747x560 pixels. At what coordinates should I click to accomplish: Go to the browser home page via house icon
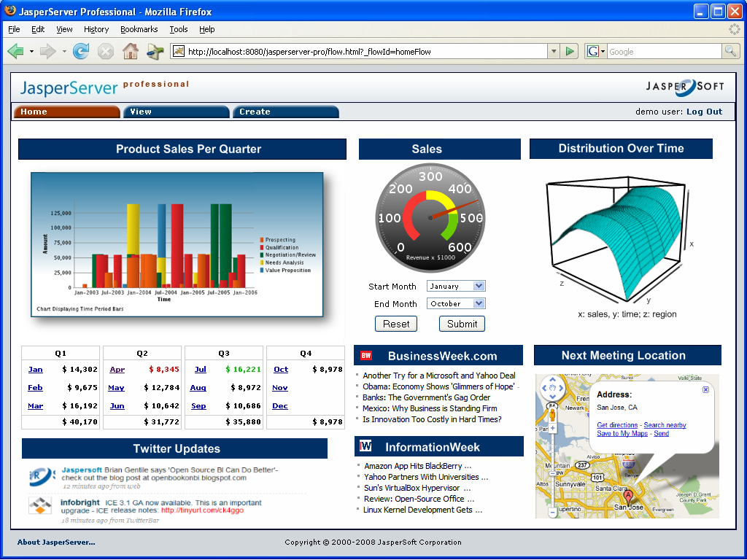(x=130, y=51)
